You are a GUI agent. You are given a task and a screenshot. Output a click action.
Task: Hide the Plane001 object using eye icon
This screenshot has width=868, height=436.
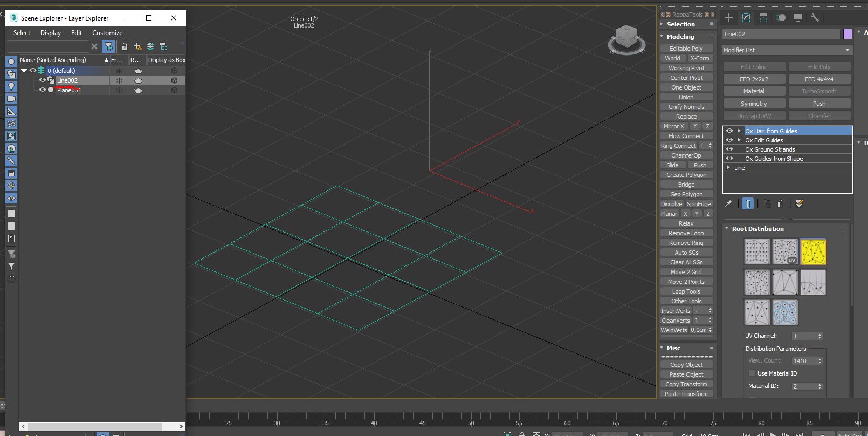(42, 90)
